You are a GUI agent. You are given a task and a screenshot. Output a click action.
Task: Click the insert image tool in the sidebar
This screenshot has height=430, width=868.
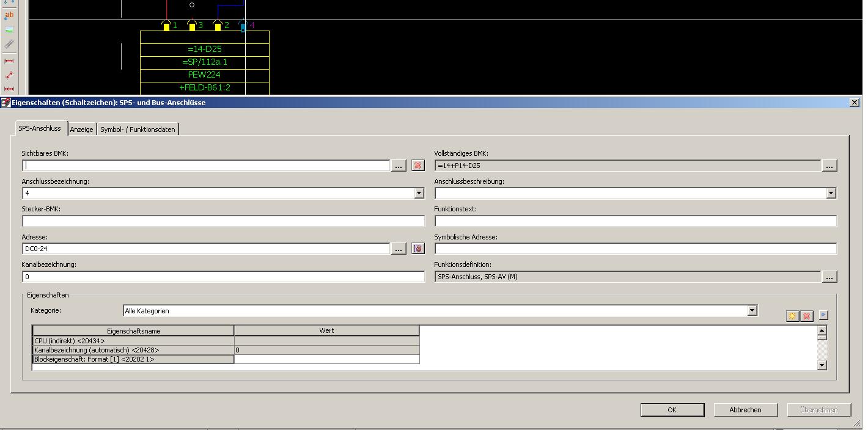(x=9, y=30)
